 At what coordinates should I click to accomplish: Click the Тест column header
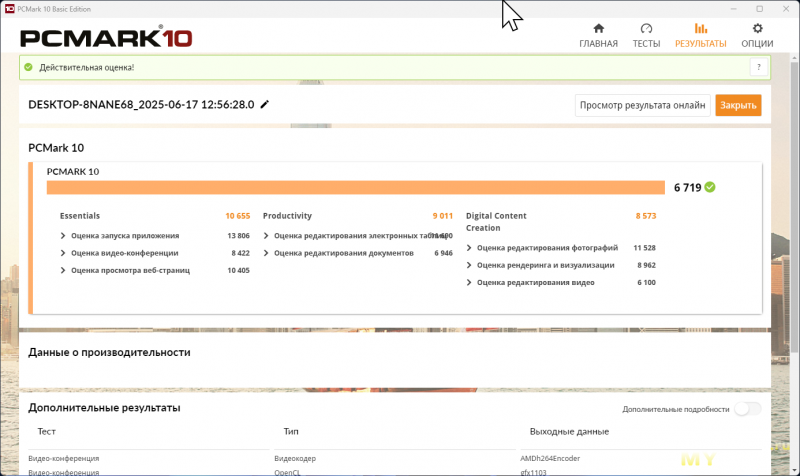tap(46, 432)
